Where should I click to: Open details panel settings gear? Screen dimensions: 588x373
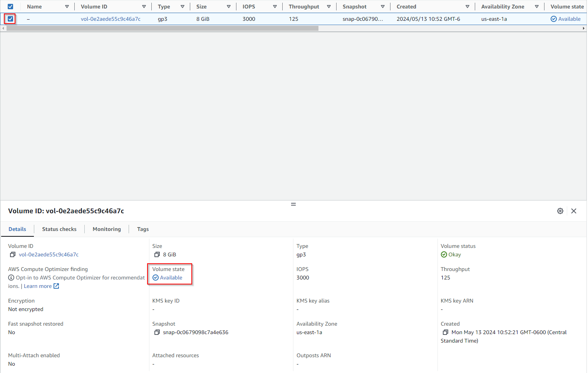coord(560,211)
